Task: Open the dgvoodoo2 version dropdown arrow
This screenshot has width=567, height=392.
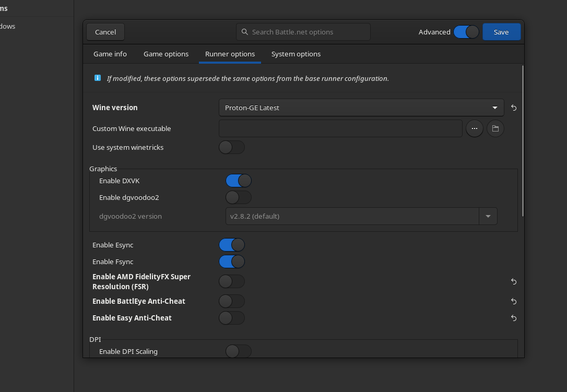Action: pos(488,216)
